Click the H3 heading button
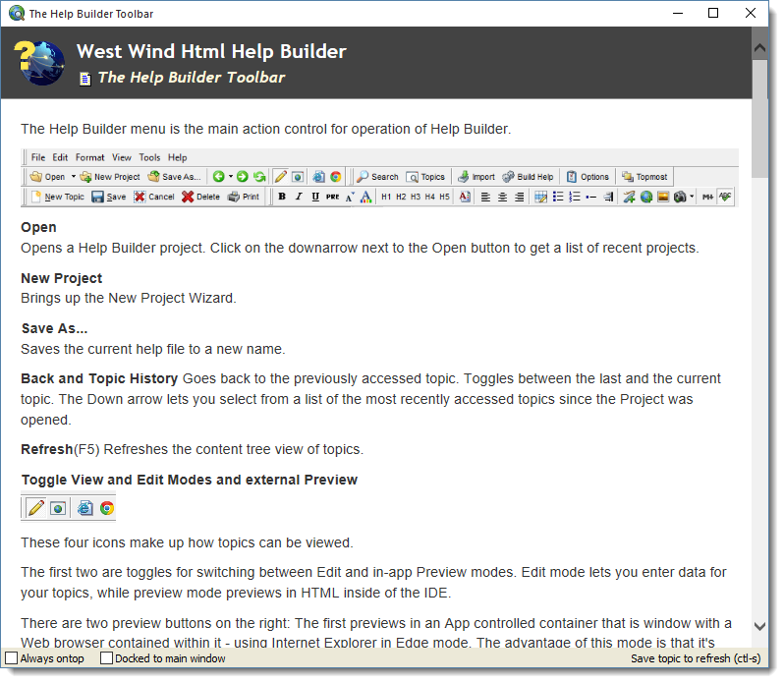Image resolution: width=784 pixels, height=683 pixels. click(416, 197)
